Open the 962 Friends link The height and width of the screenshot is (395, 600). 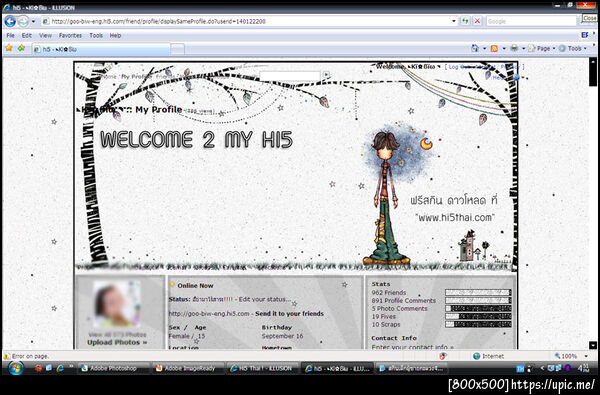(389, 292)
